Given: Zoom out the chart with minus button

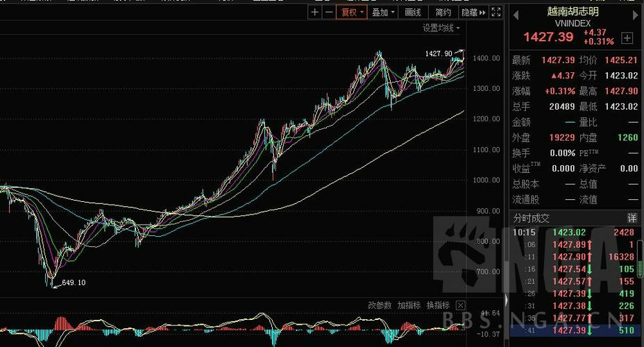Looking at the screenshot, I should pyautogui.click(x=329, y=12).
